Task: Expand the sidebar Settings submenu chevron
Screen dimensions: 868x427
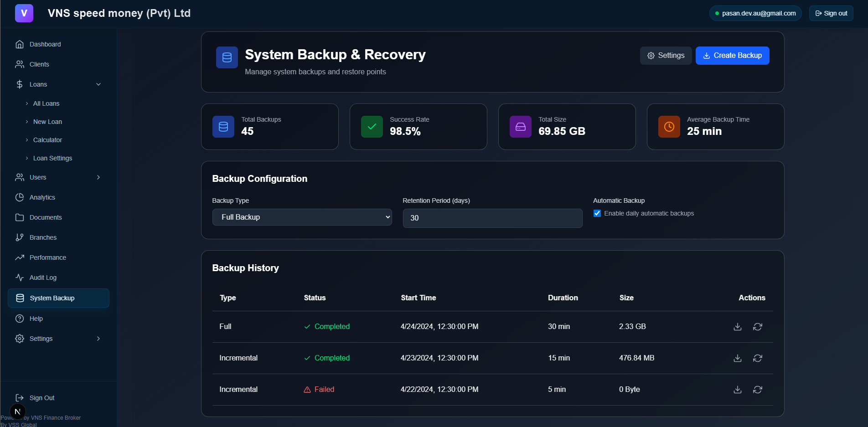Action: click(98, 339)
